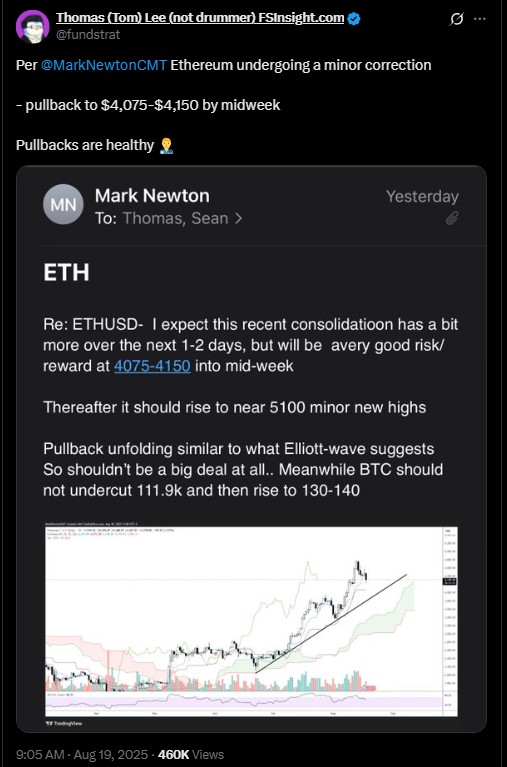Click the post timestamp 9:05 AM Aug 19, 2025
507x767 pixels.
[x=82, y=754]
